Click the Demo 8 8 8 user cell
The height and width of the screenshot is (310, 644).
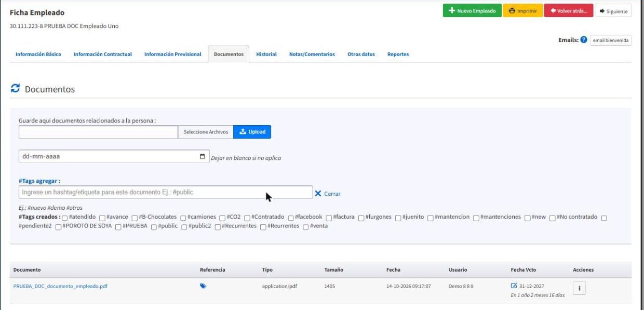click(x=461, y=286)
